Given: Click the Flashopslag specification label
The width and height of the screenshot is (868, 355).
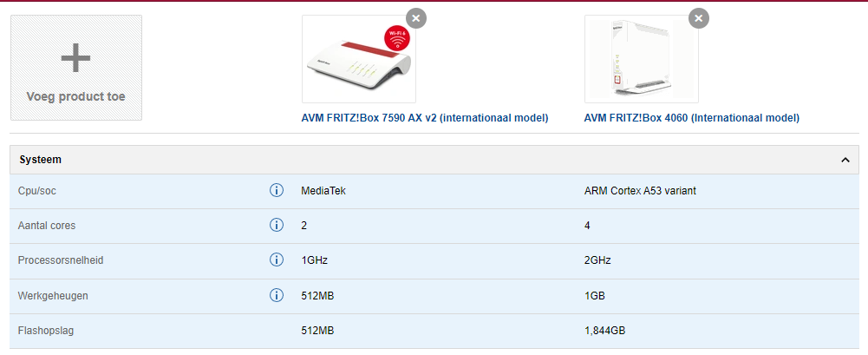Looking at the screenshot, I should pos(46,330).
